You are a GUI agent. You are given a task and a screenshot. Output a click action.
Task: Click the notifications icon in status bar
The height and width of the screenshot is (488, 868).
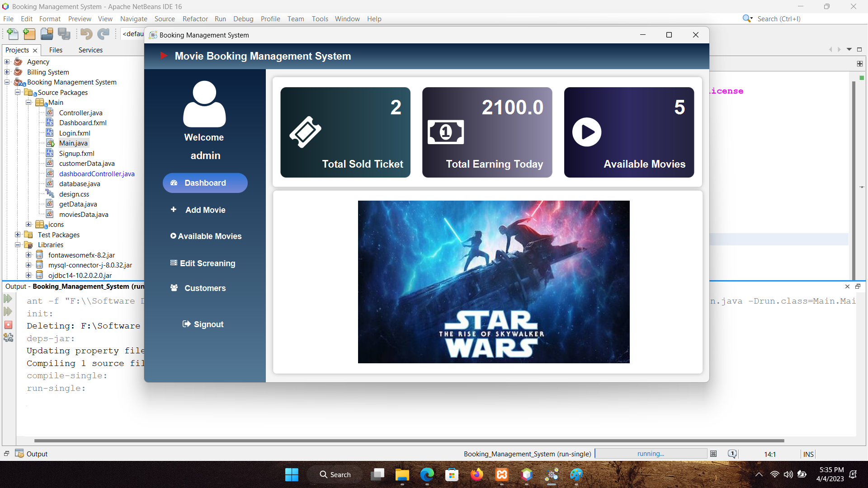pyautogui.click(x=732, y=454)
